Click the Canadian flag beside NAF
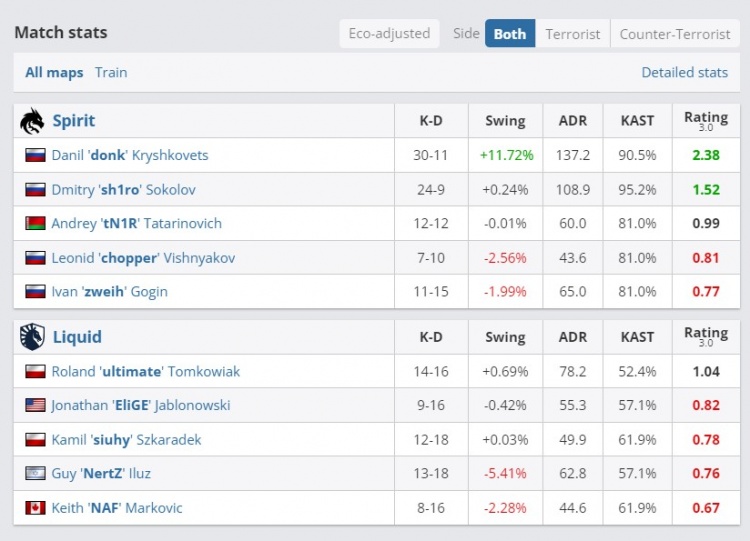 tap(36, 508)
